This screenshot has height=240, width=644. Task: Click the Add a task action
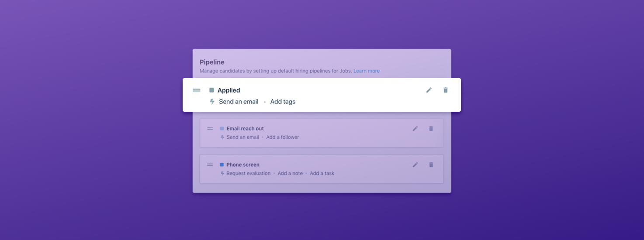[322, 173]
